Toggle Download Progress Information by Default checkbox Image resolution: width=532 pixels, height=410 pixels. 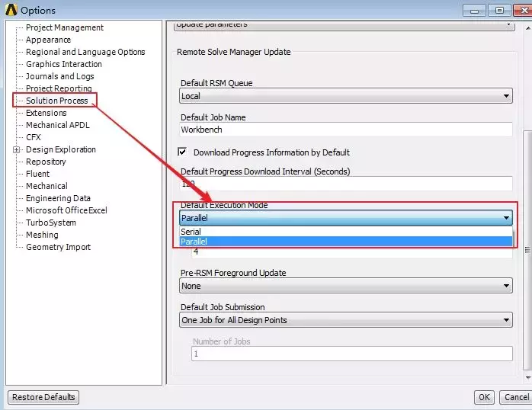(182, 152)
